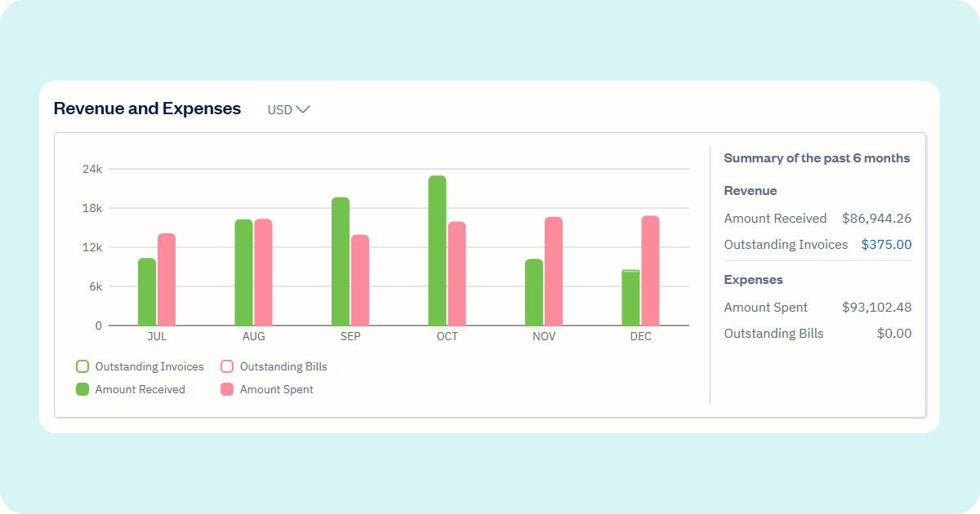Click the Expenses section heading
Image resolution: width=980 pixels, height=514 pixels.
point(753,279)
